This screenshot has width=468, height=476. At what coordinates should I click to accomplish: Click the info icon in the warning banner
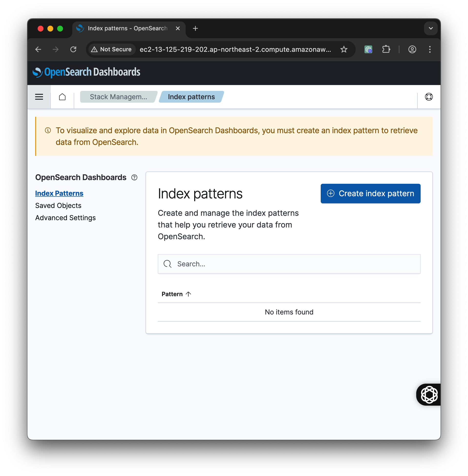[x=48, y=130]
